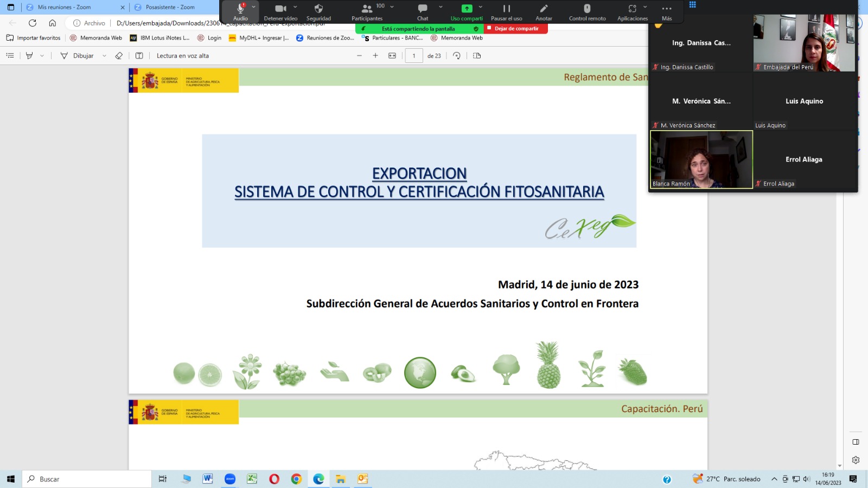Expand the Chat options arrow

[x=441, y=7]
